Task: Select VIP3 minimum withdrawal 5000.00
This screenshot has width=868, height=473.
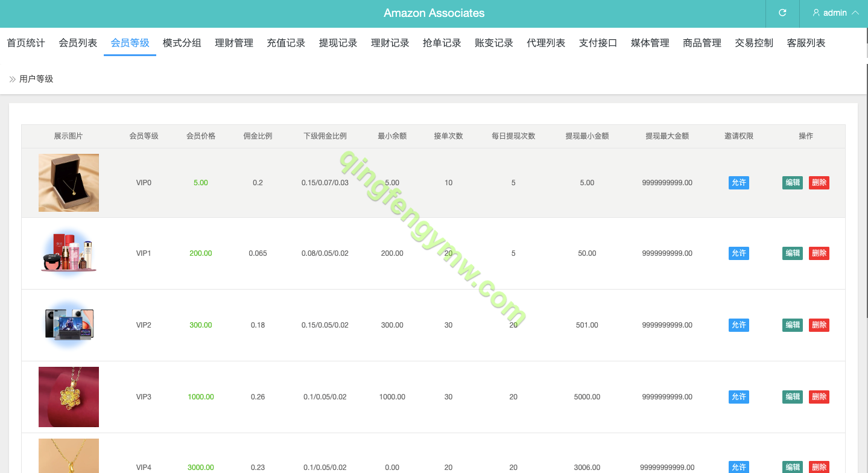Action: click(587, 397)
